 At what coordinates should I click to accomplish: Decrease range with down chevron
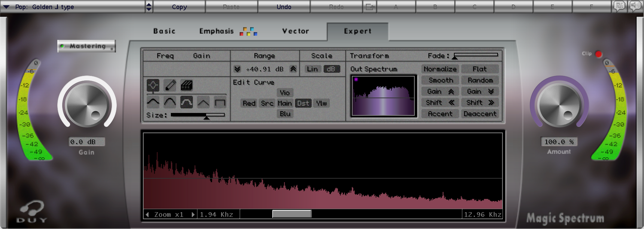[x=237, y=69]
